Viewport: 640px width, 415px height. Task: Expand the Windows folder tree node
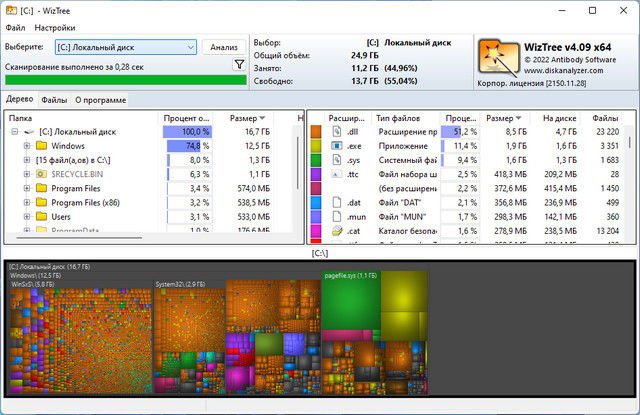click(x=27, y=146)
